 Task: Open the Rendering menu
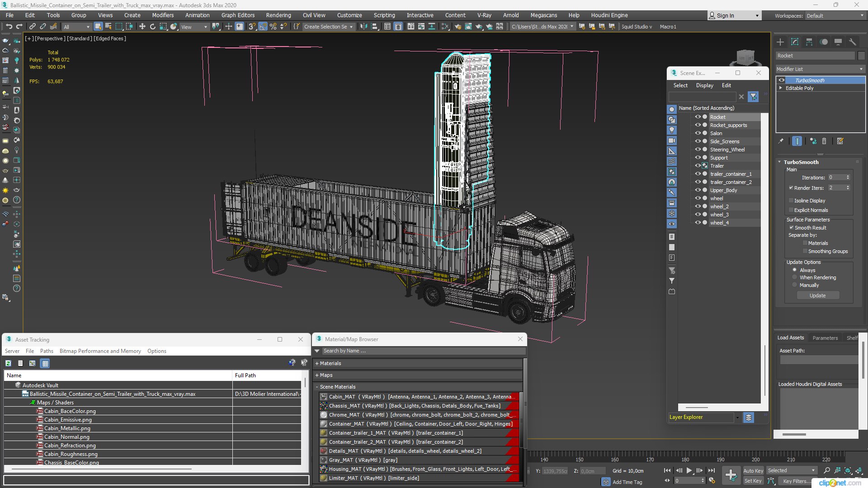pyautogui.click(x=278, y=15)
